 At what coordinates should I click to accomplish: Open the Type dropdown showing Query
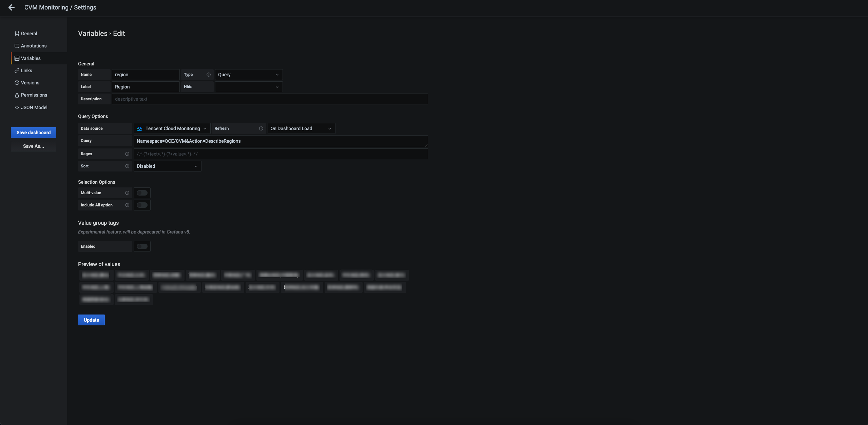click(248, 75)
